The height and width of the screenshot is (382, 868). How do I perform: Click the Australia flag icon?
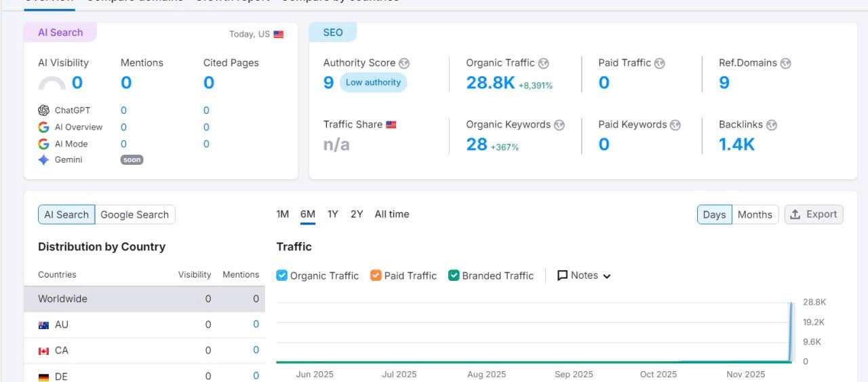point(43,325)
